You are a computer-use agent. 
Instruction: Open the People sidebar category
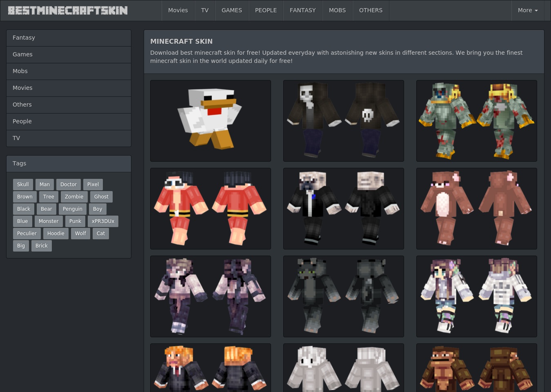coord(69,121)
